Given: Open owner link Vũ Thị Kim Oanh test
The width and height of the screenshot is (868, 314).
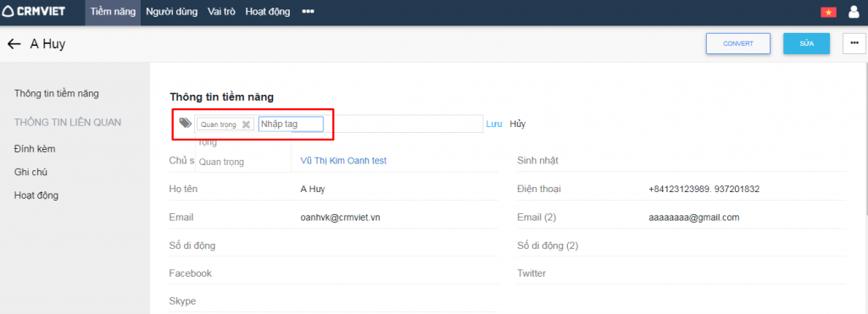Looking at the screenshot, I should tap(343, 160).
